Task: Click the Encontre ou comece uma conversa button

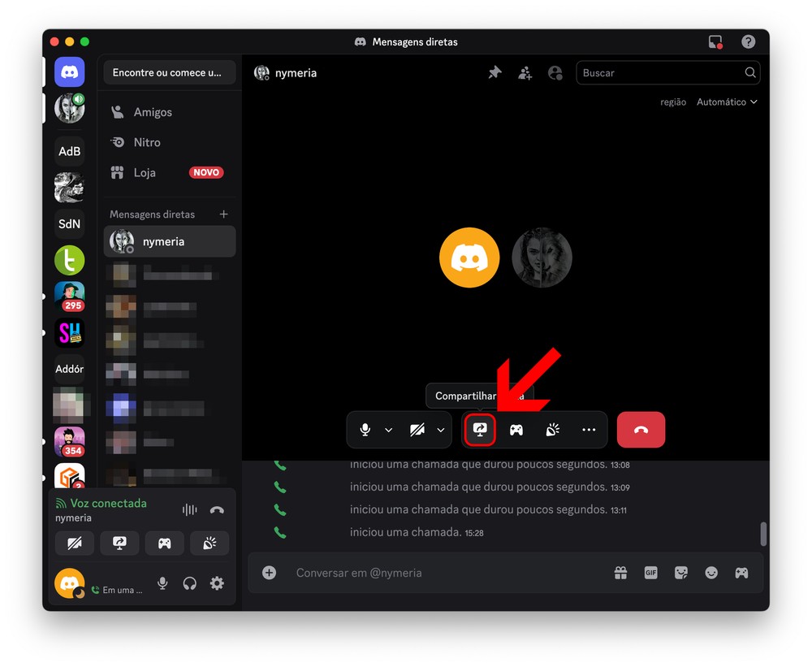Action: click(x=170, y=72)
